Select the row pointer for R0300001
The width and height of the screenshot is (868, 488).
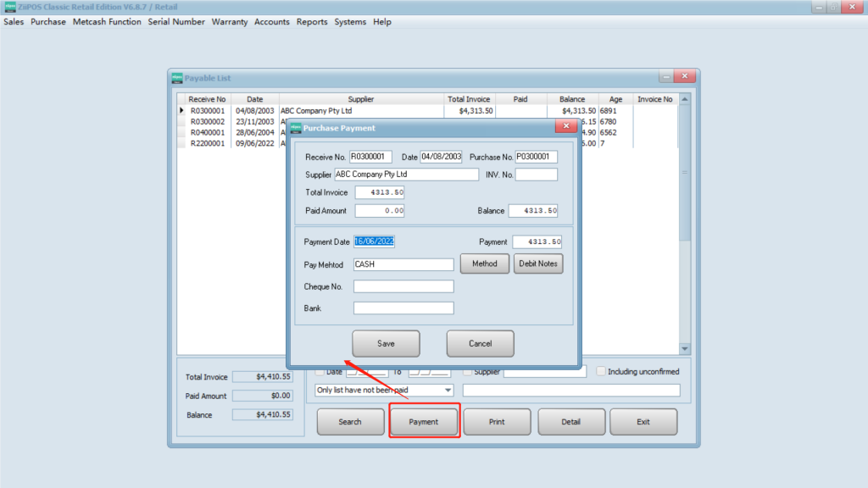point(181,111)
